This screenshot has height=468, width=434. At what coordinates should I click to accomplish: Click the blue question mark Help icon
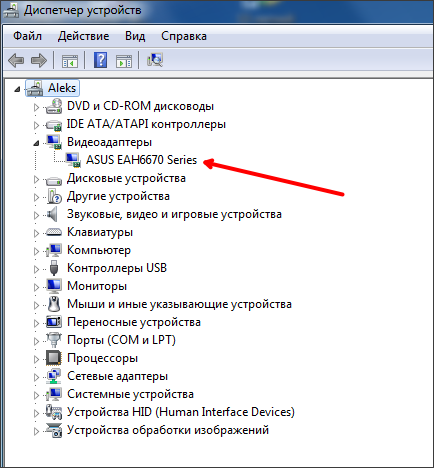click(x=100, y=60)
